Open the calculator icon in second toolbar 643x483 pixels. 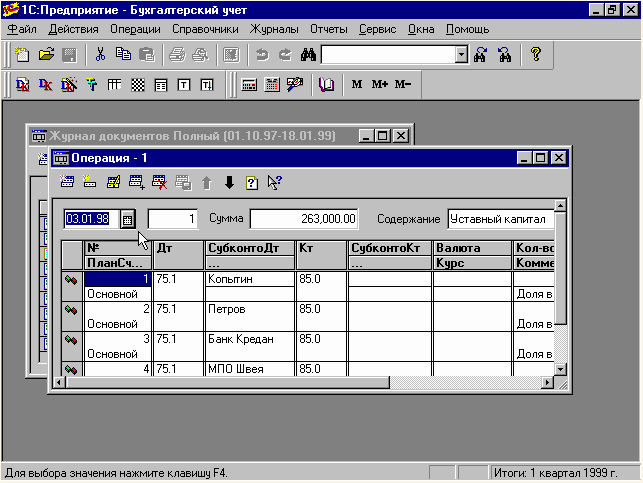tap(249, 85)
